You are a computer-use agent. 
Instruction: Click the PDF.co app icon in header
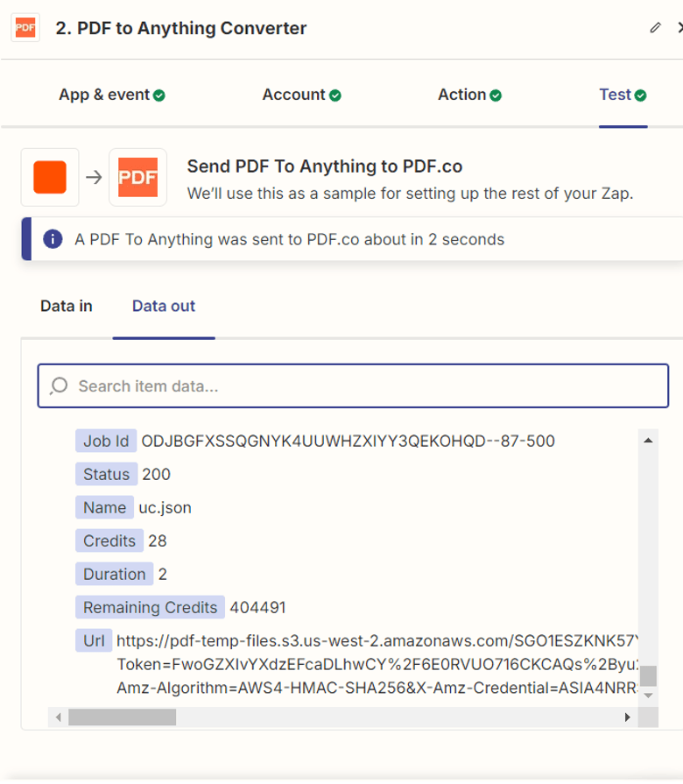coord(25,28)
